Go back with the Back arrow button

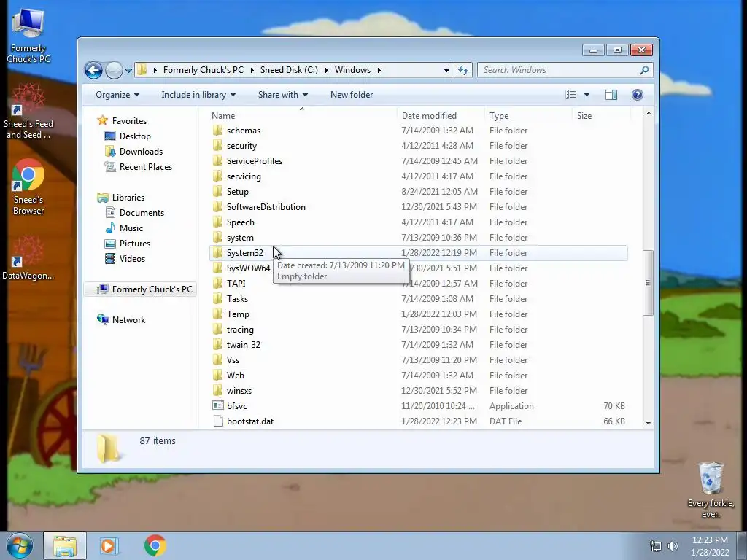pos(94,71)
